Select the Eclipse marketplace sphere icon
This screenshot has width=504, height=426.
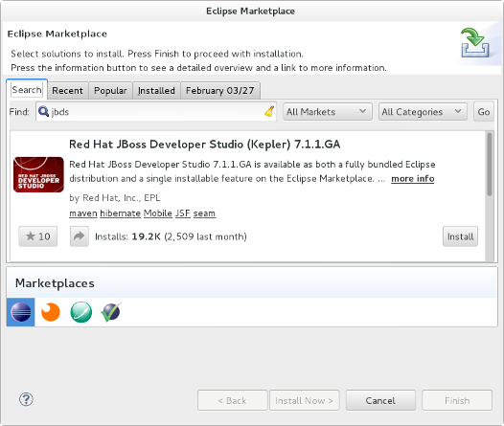coord(20,312)
